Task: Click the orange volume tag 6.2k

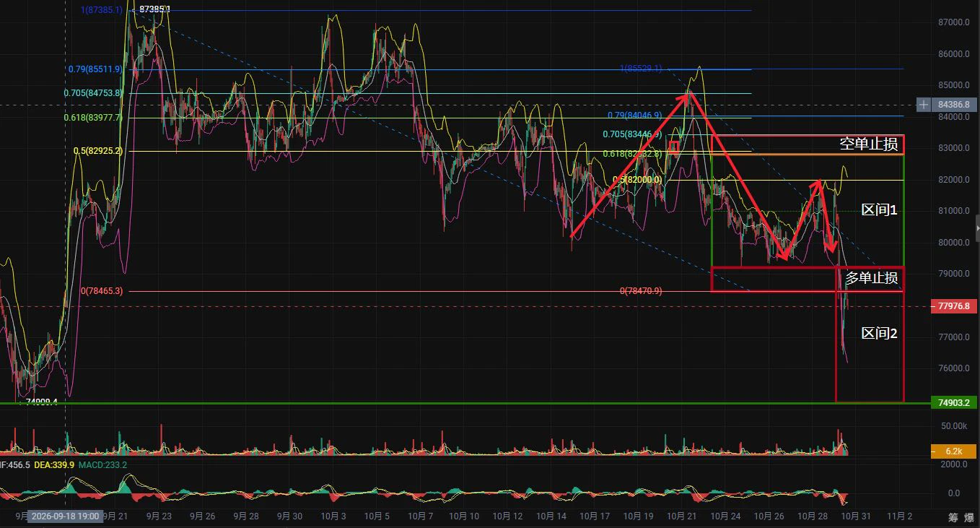Action: pyautogui.click(x=954, y=451)
